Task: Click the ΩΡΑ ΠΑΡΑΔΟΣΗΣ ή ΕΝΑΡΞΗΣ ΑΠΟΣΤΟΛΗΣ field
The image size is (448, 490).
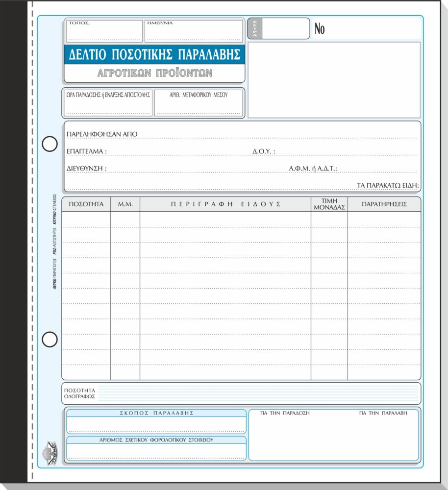Action: coord(108,103)
